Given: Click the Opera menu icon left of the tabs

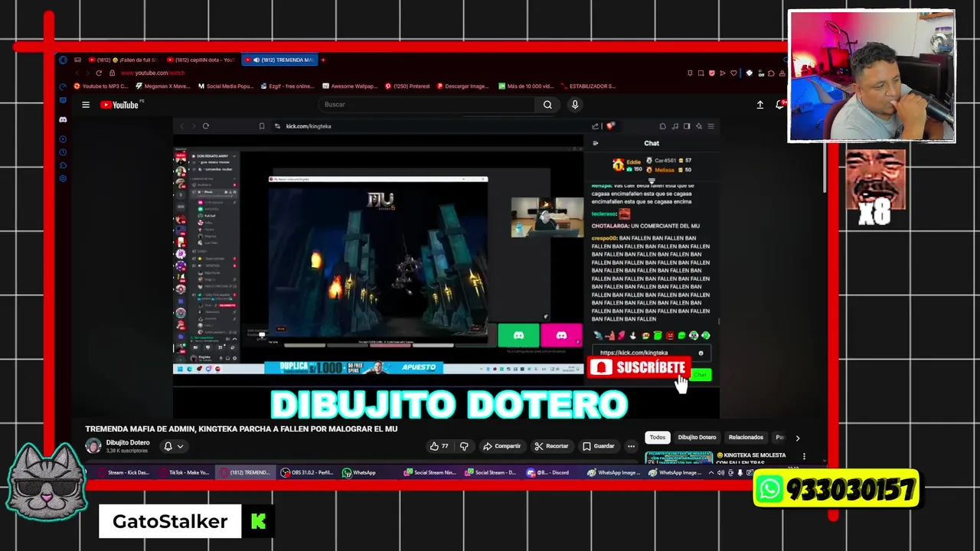Looking at the screenshot, I should click(63, 60).
